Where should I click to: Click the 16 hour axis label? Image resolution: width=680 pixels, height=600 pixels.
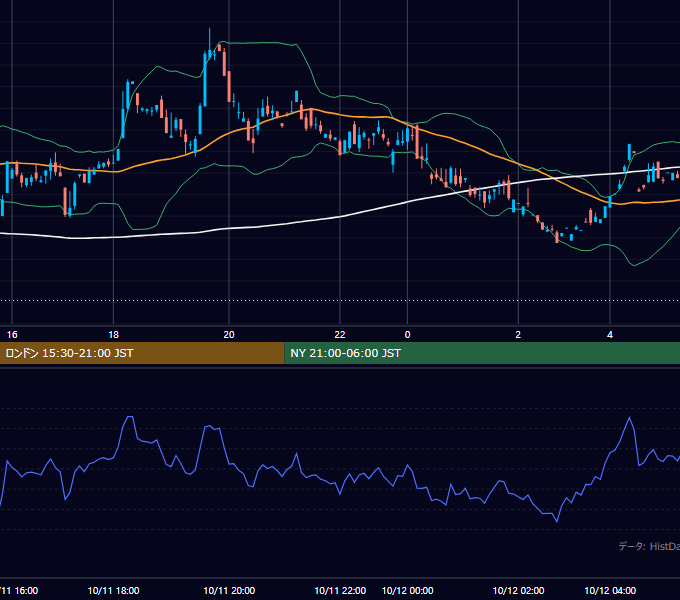tap(12, 335)
